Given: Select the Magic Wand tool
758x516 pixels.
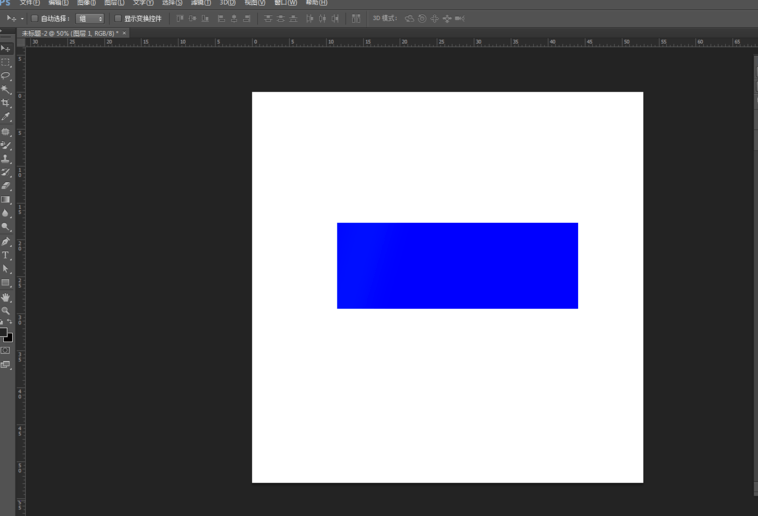Looking at the screenshot, I should [x=6, y=89].
